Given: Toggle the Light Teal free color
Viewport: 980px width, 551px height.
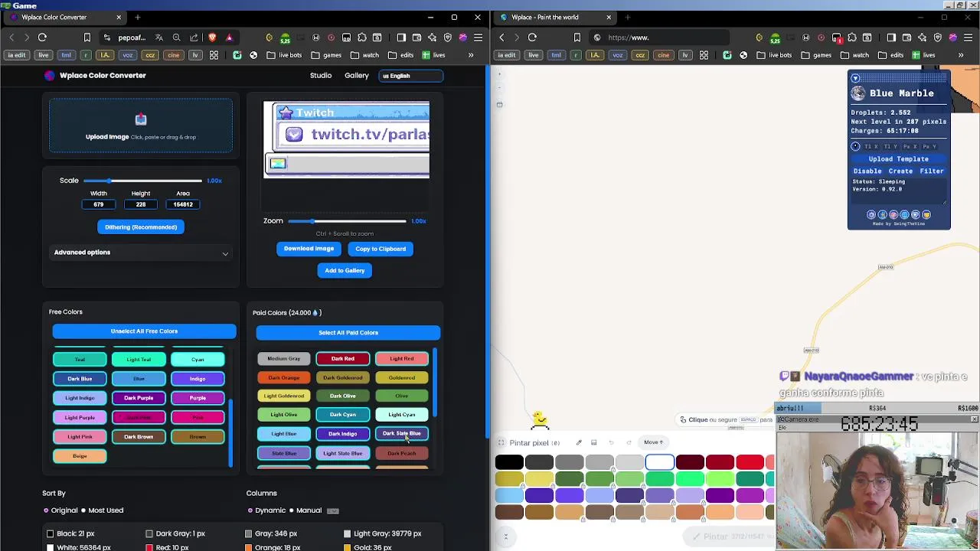Looking at the screenshot, I should pos(139,360).
